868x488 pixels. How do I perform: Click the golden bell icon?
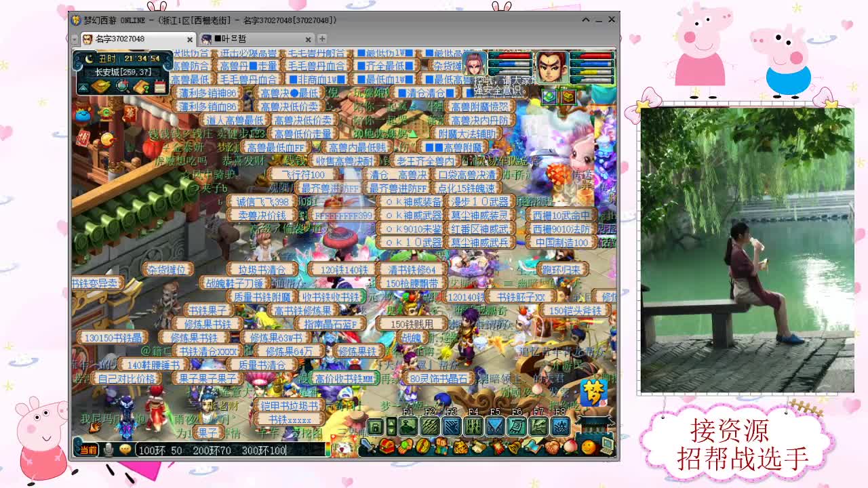click(516, 447)
